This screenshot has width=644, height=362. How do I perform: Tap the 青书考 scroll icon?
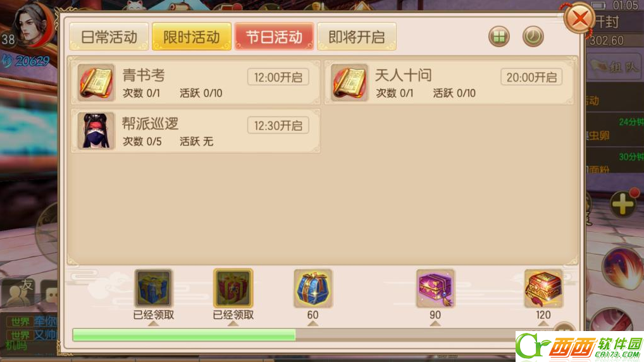96,82
